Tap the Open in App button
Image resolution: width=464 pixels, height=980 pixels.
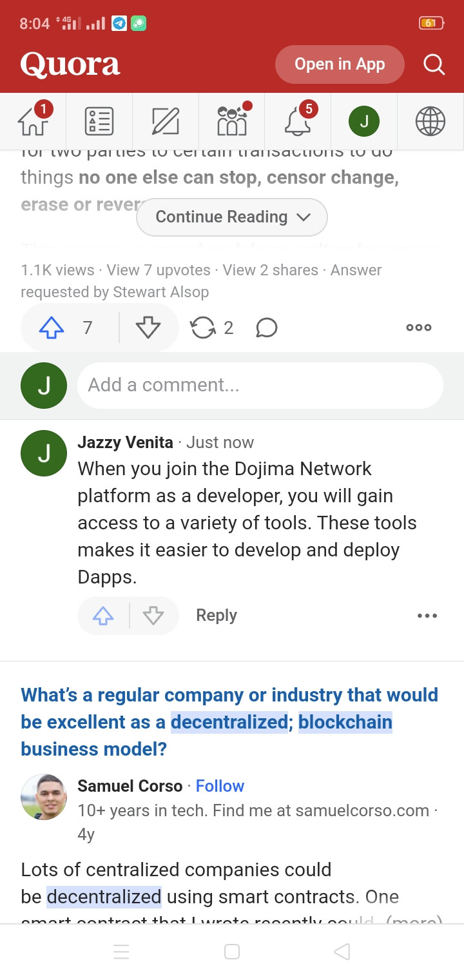click(x=340, y=64)
